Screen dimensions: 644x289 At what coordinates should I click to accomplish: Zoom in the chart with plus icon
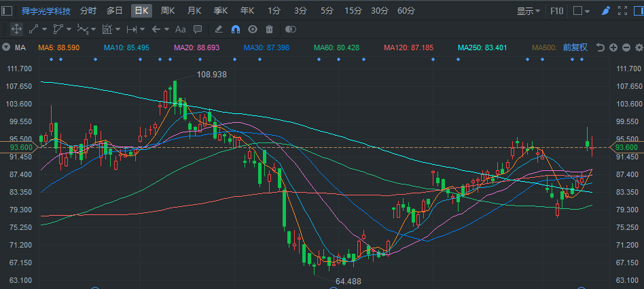pos(613,47)
